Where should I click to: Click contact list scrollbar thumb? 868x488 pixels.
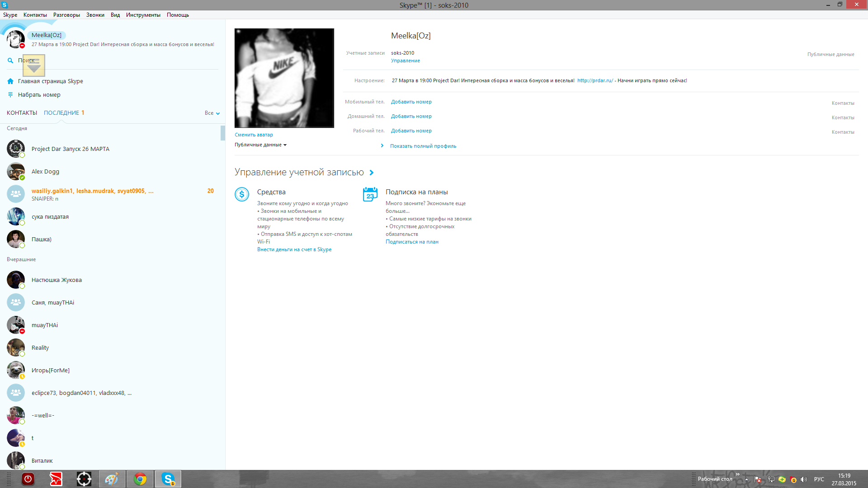[x=223, y=133]
